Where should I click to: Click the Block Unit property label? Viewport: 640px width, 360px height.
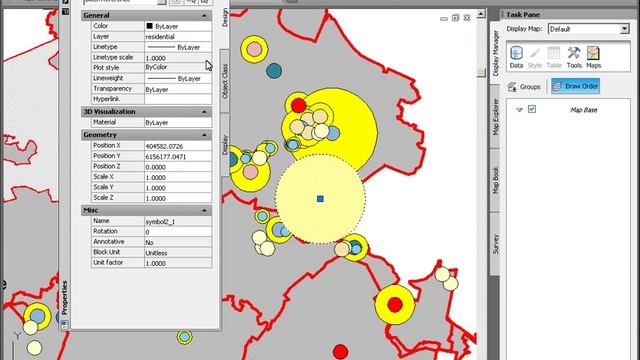pyautogui.click(x=107, y=252)
